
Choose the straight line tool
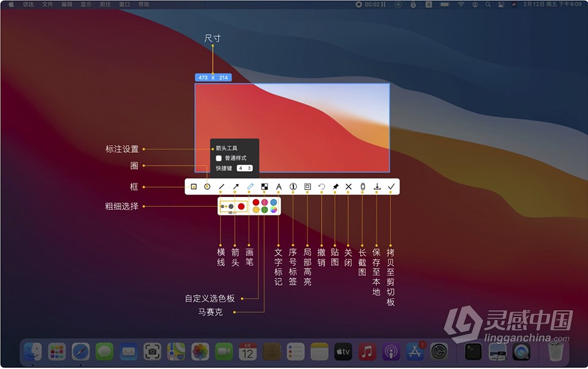tap(222, 187)
